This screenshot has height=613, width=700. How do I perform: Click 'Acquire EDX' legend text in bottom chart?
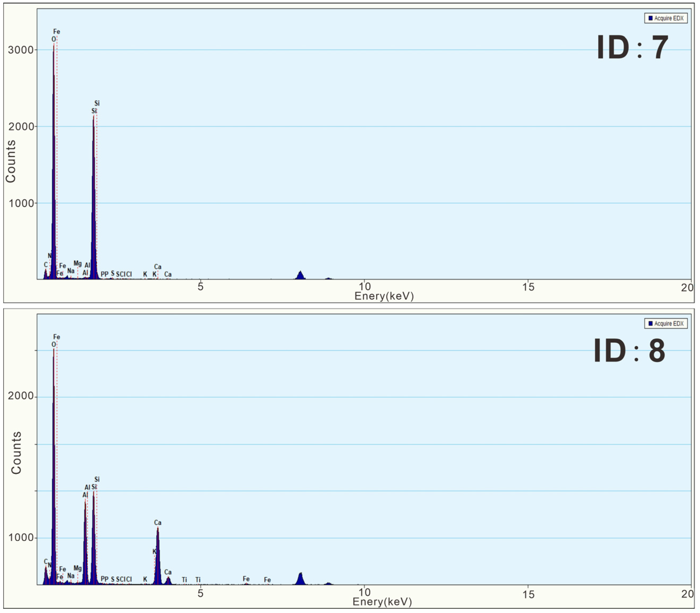669,323
